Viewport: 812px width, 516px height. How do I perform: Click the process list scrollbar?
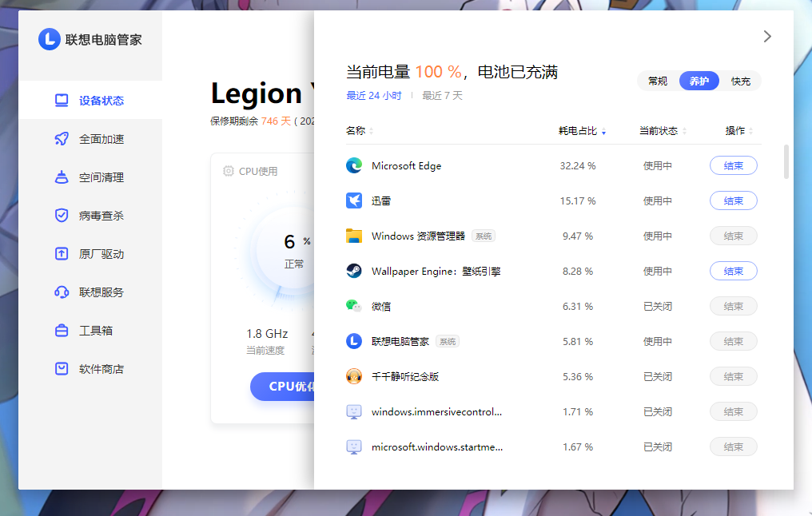pyautogui.click(x=786, y=162)
